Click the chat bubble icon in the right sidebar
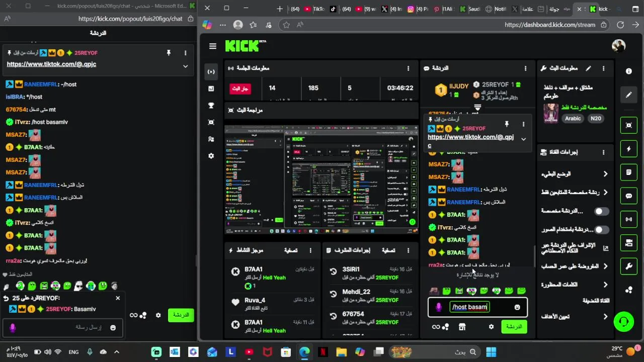644x362 pixels. [x=628, y=196]
